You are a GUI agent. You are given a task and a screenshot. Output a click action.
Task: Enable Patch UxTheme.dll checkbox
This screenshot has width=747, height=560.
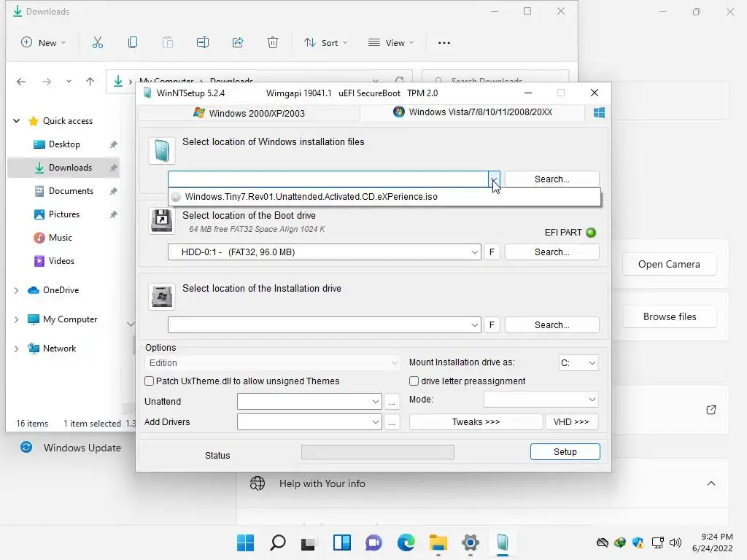tap(149, 381)
